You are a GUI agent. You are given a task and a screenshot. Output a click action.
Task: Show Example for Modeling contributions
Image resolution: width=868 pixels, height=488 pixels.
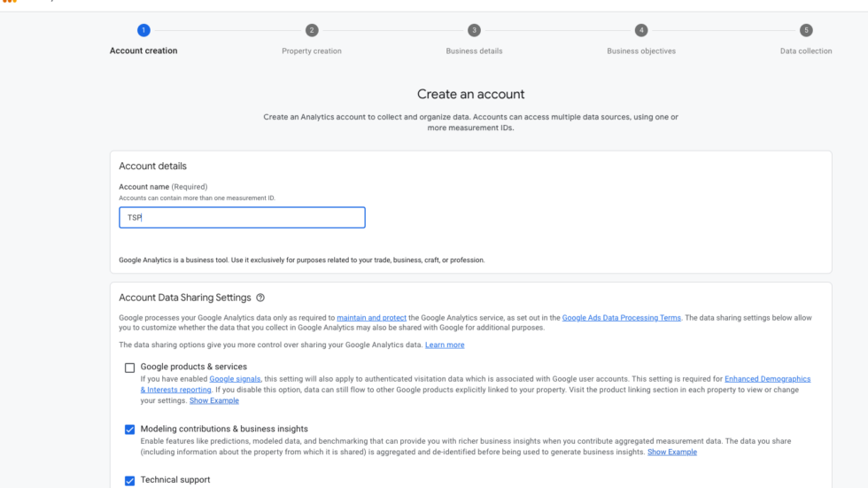coord(672,452)
